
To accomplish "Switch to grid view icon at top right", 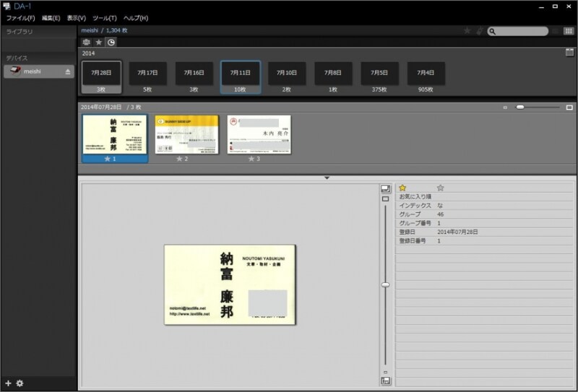I will [569, 31].
